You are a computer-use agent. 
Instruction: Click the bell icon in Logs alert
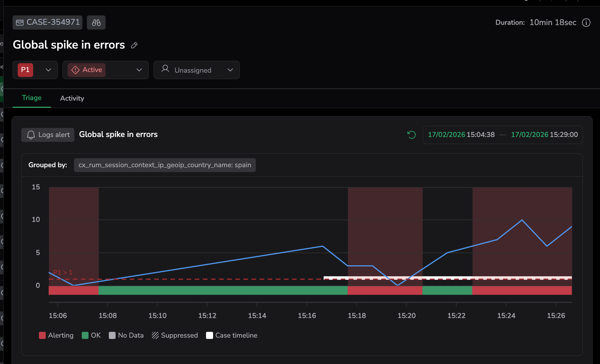(x=31, y=135)
